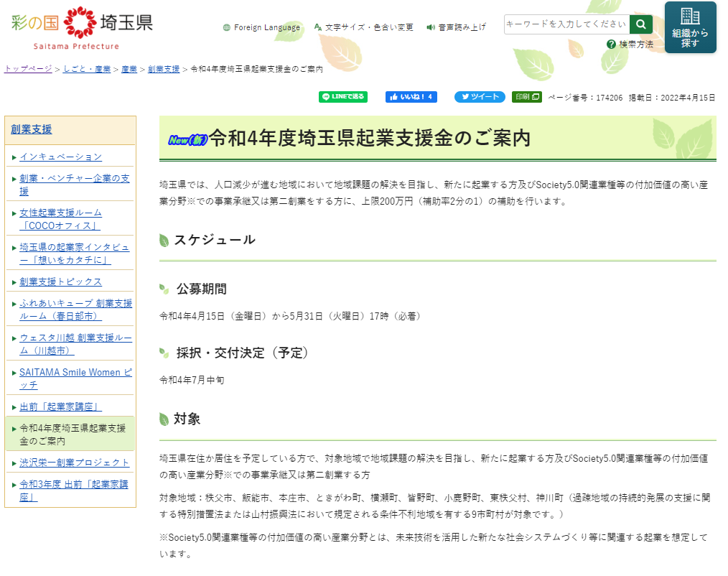Viewport: 728px width, 576px height.
Task: Start 音声読み上げ audio reading
Action: click(x=457, y=27)
